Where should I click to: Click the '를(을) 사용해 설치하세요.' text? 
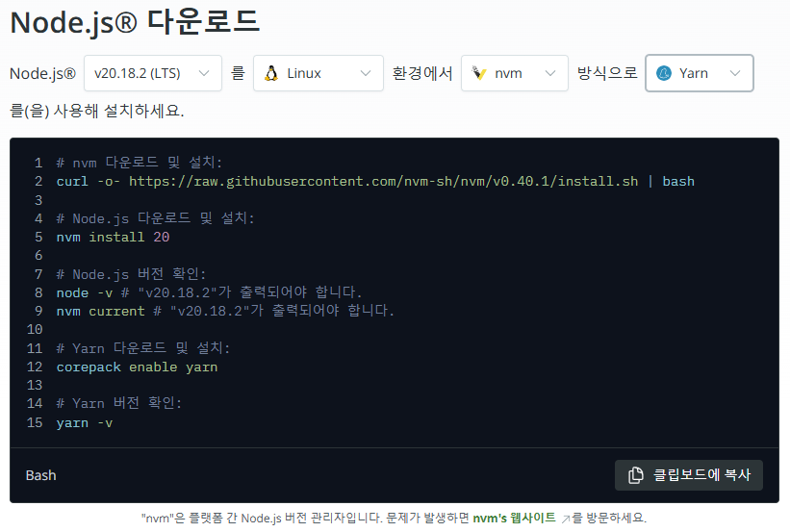tap(97, 111)
